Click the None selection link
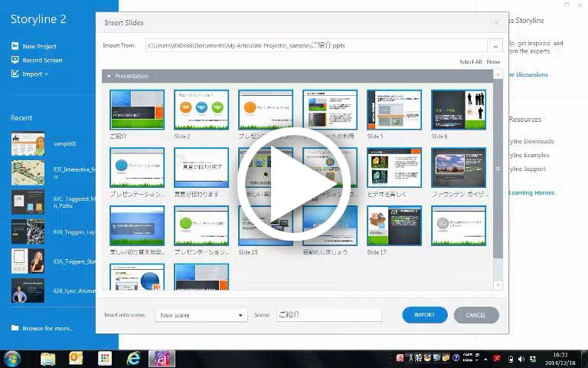 (x=493, y=61)
